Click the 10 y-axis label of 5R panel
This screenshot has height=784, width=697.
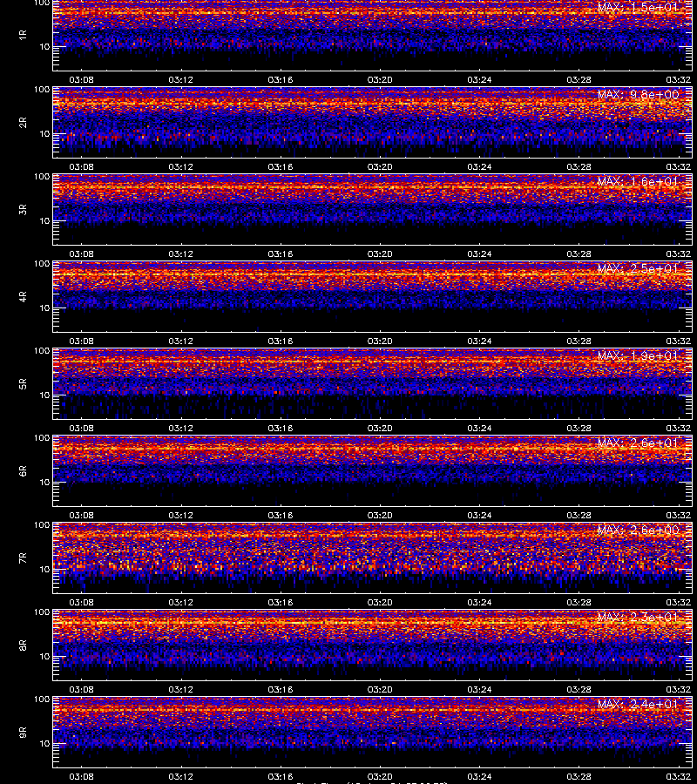pyautogui.click(x=44, y=395)
